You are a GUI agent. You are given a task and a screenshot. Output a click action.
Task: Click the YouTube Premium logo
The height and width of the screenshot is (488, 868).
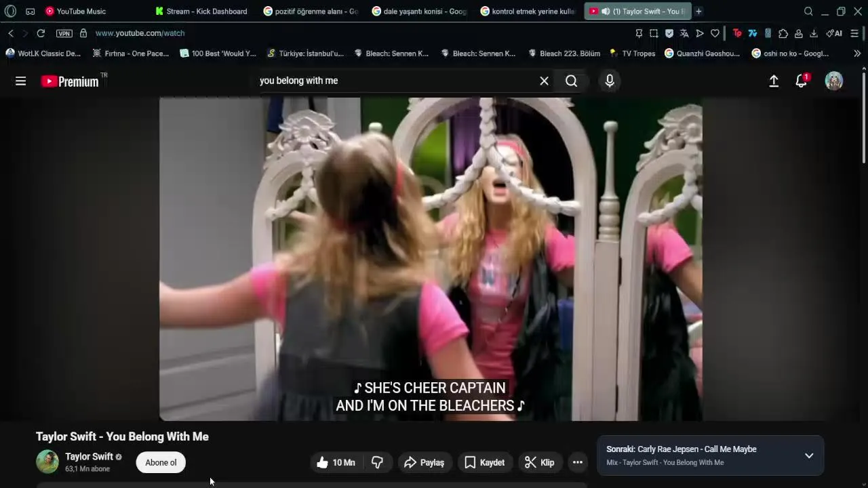pyautogui.click(x=70, y=81)
